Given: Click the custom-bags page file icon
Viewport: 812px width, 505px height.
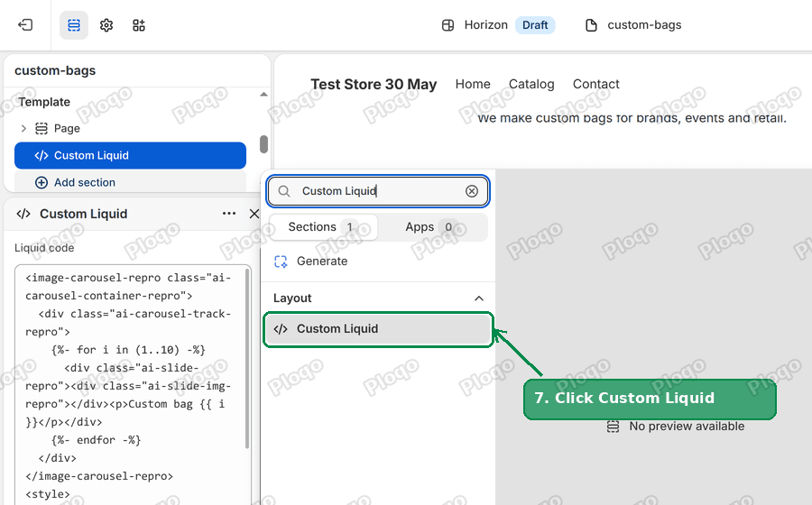Looking at the screenshot, I should 591,25.
